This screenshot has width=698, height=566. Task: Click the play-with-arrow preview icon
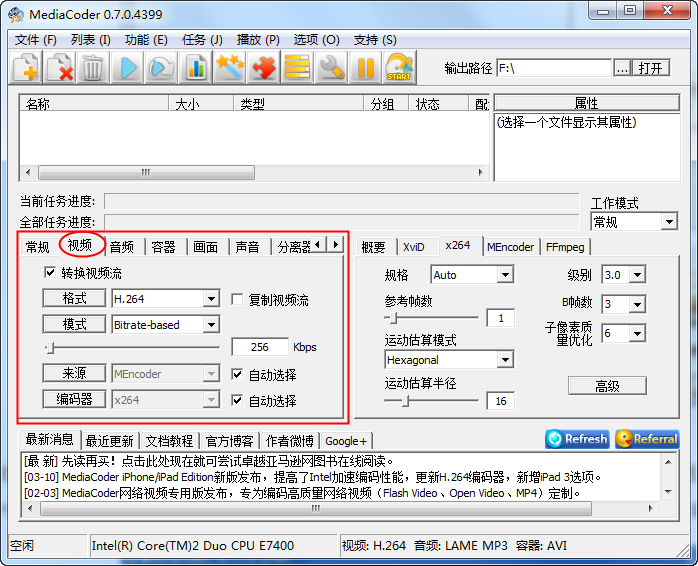coord(161,67)
